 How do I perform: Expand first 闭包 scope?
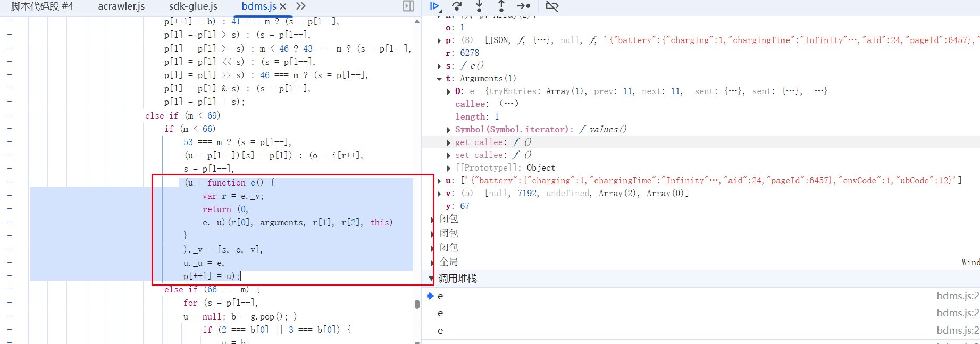click(432, 219)
